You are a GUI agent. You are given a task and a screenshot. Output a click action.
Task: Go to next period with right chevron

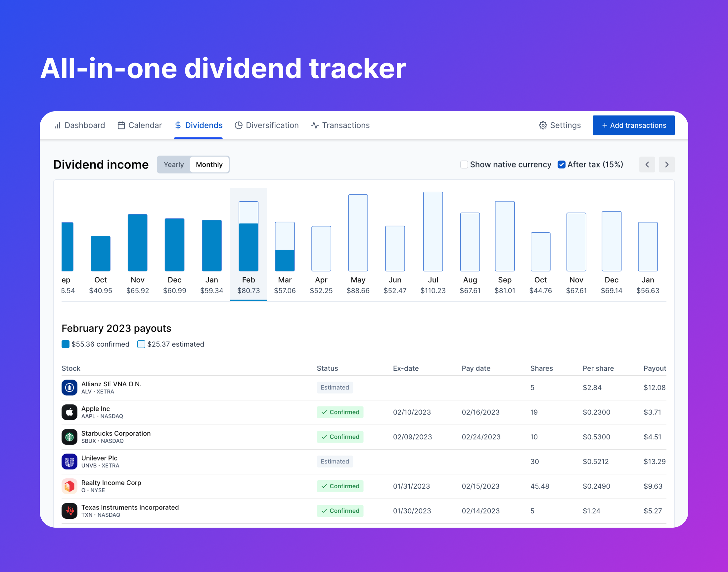coord(667,165)
